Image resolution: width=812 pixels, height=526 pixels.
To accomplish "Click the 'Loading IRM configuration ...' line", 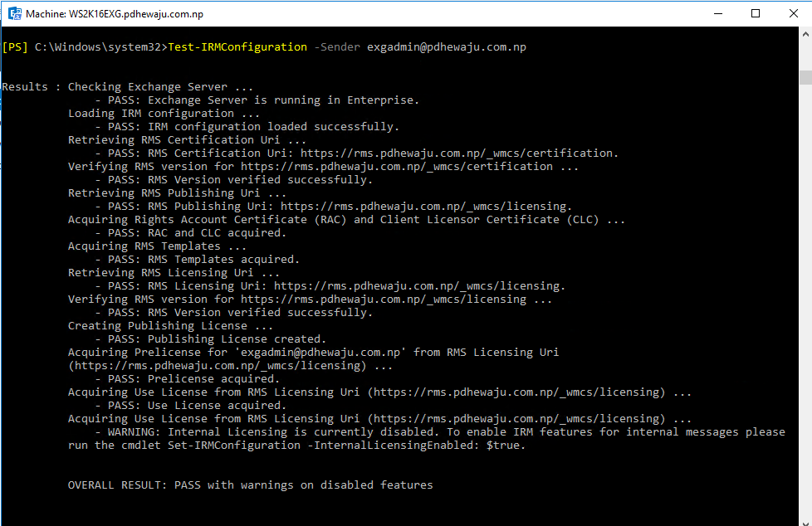I will pos(164,114).
